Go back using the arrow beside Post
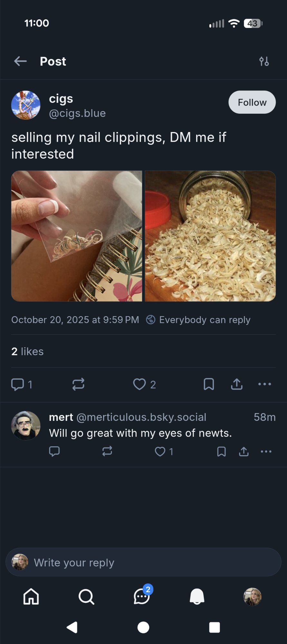Viewport: 287px width, 644px height. pyautogui.click(x=20, y=61)
